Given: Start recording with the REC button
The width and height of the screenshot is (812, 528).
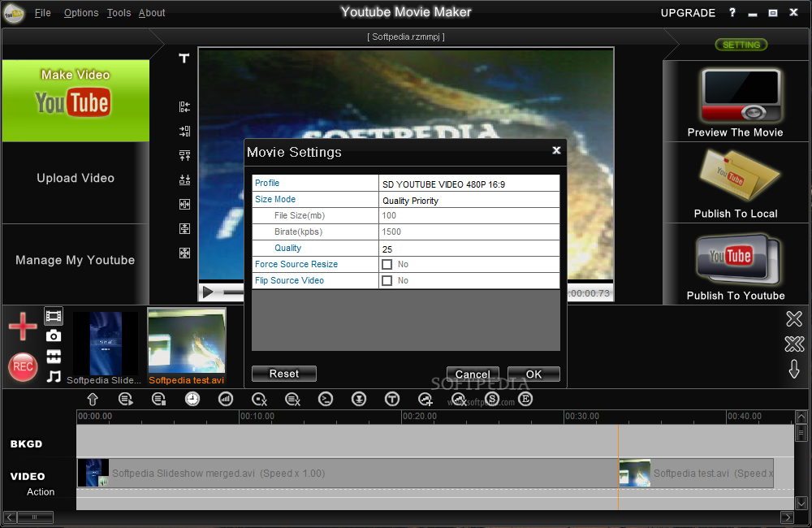Looking at the screenshot, I should [23, 367].
